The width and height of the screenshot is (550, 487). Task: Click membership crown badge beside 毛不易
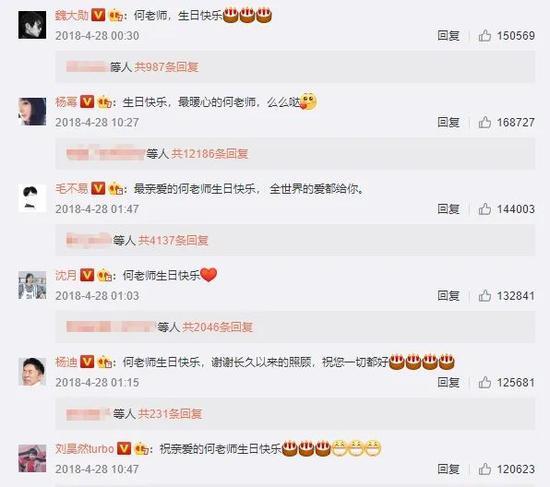(115, 189)
